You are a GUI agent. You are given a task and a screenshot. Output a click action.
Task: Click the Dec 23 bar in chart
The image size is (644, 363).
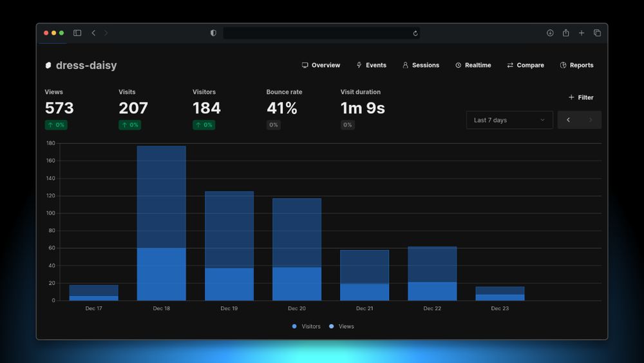tap(500, 293)
